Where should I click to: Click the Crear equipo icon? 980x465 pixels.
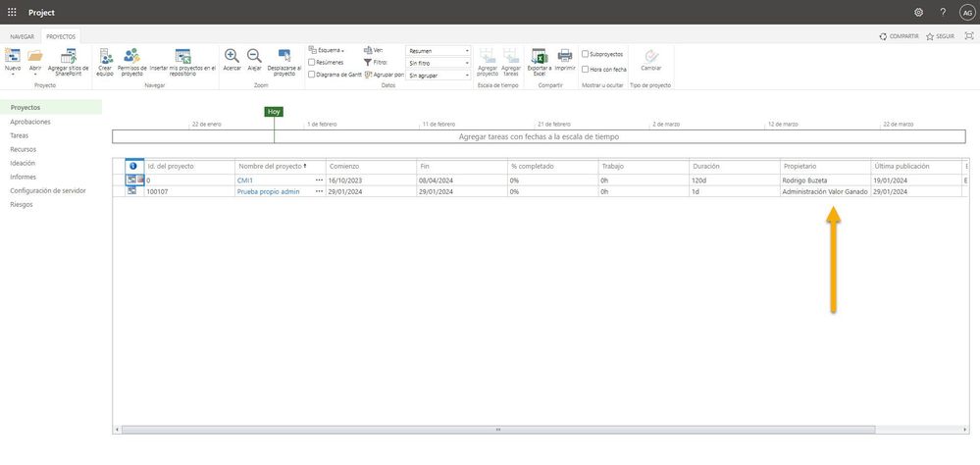click(105, 56)
